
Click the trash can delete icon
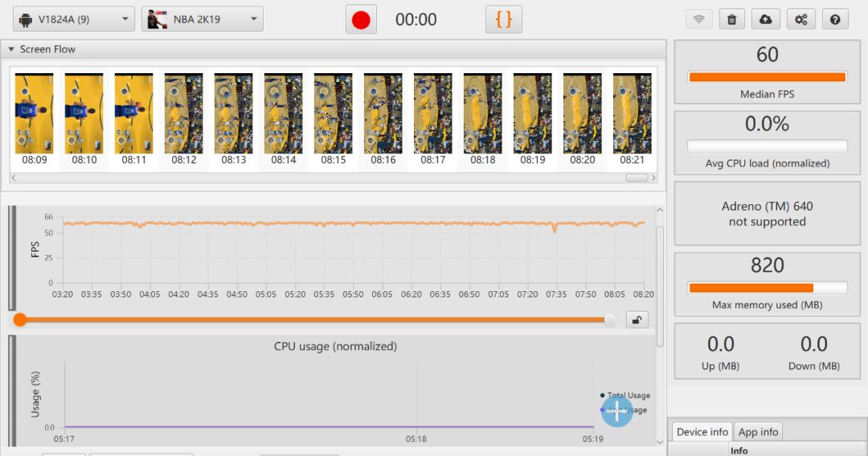(732, 19)
